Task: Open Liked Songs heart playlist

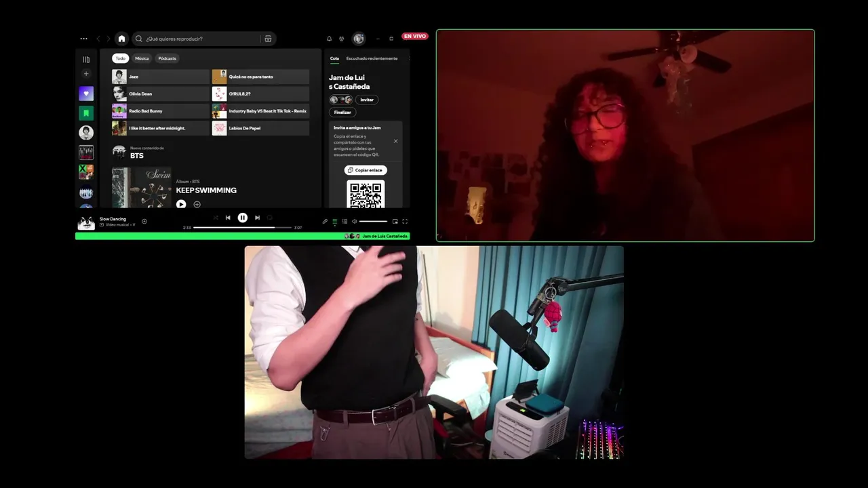Action: tap(86, 94)
